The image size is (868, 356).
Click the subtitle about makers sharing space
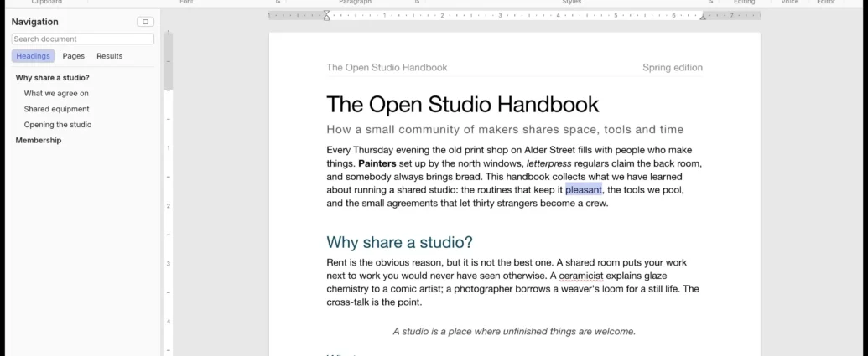(505, 129)
